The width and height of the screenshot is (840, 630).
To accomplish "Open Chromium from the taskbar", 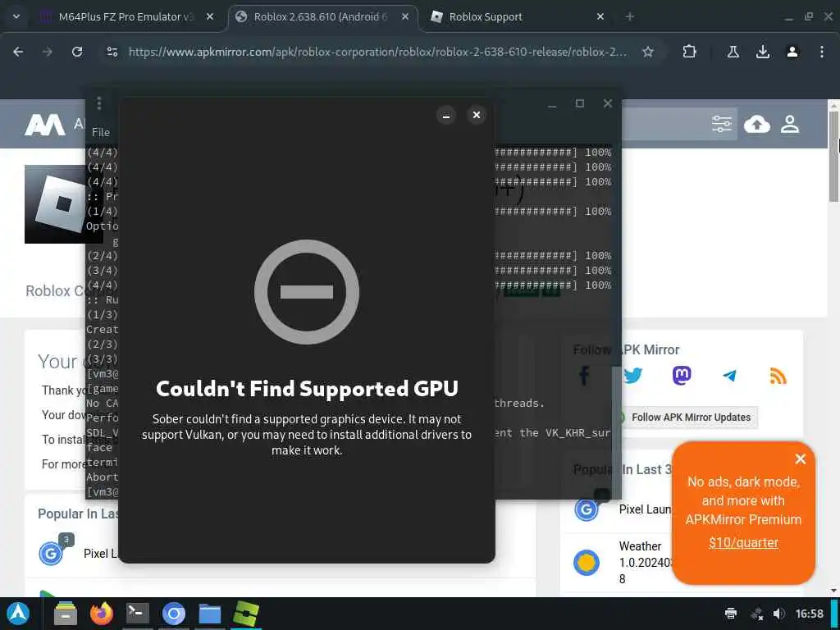I will coord(174,614).
